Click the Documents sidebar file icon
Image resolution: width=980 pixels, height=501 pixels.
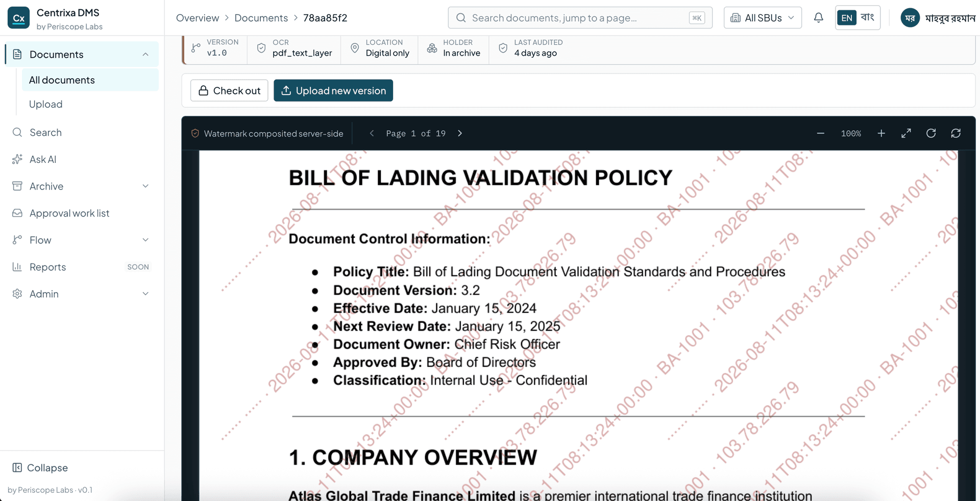tap(17, 54)
